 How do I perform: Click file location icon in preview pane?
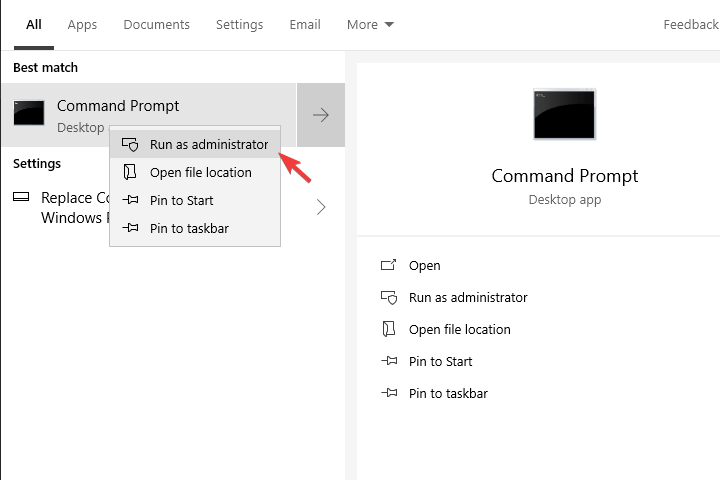pyautogui.click(x=389, y=329)
